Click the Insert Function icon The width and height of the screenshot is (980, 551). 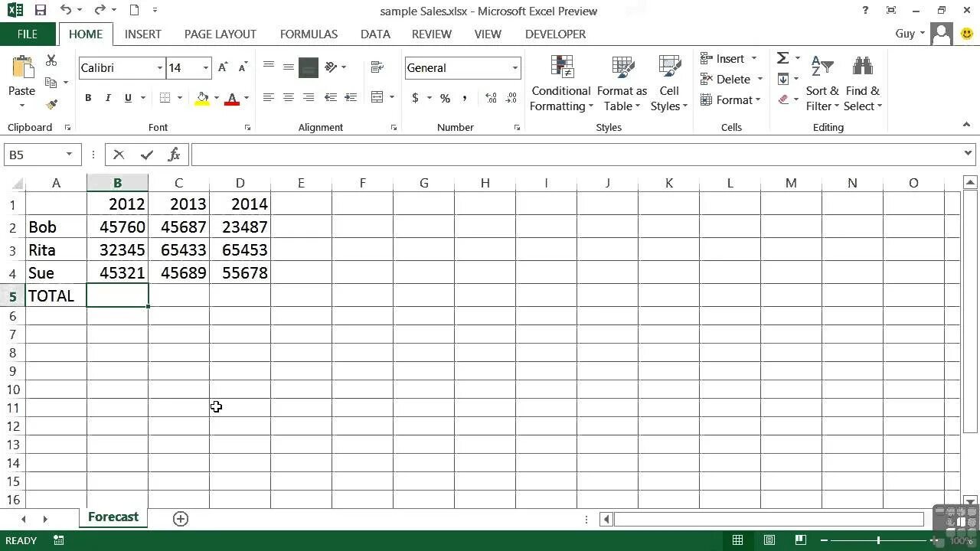coord(175,154)
